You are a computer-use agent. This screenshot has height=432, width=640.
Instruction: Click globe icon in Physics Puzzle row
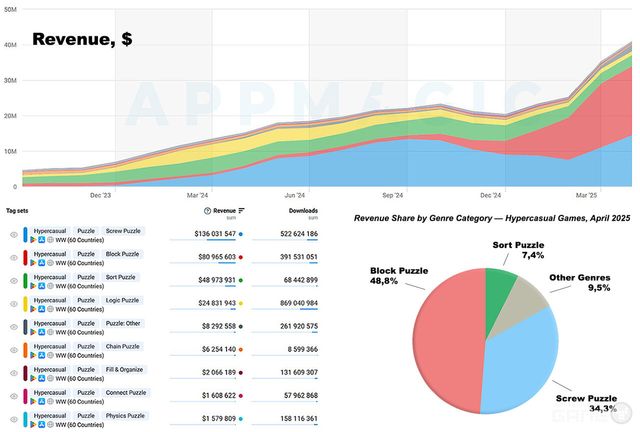[51, 425]
